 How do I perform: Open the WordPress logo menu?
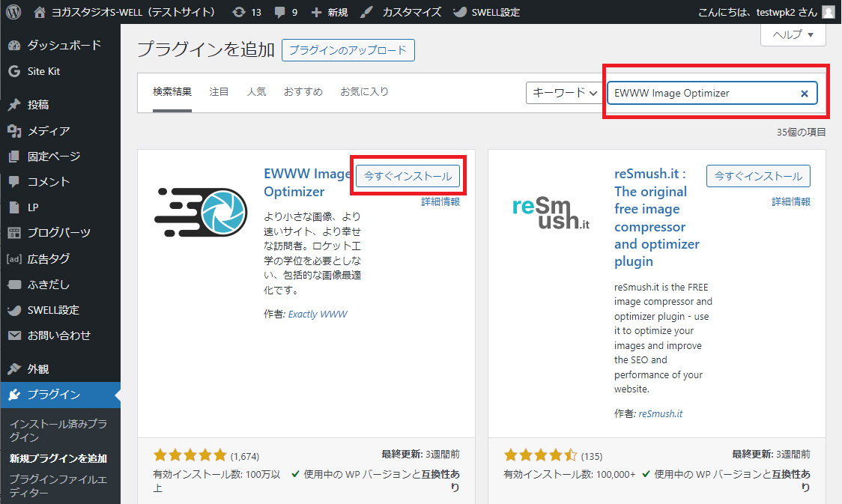pos(13,12)
